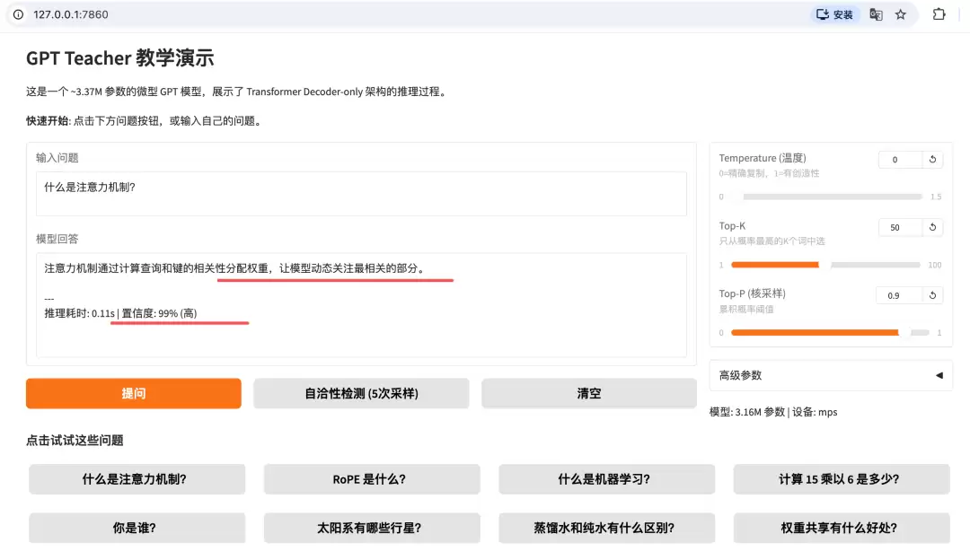The image size is (970, 560).
Task: Click the Top-K number field showing 50
Action: click(901, 227)
